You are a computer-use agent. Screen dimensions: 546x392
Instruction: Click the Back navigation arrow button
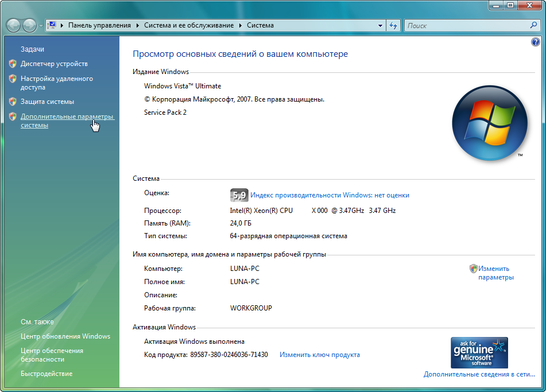click(13, 25)
